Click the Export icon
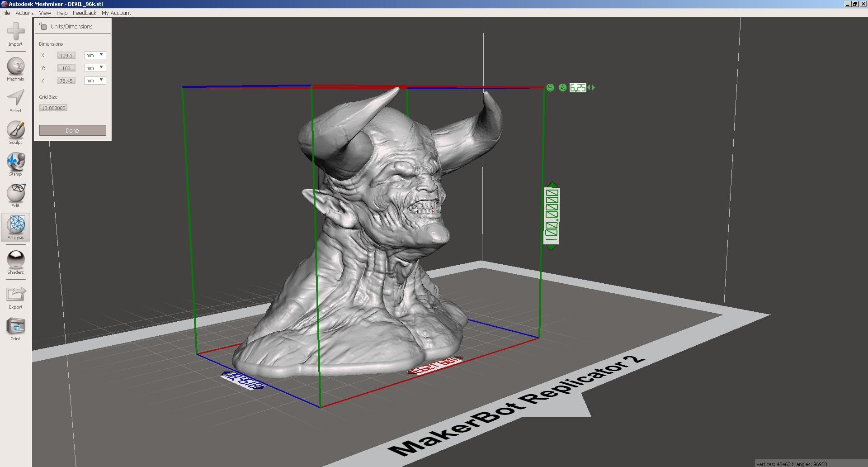Viewport: 868px width, 467px height. click(x=15, y=295)
